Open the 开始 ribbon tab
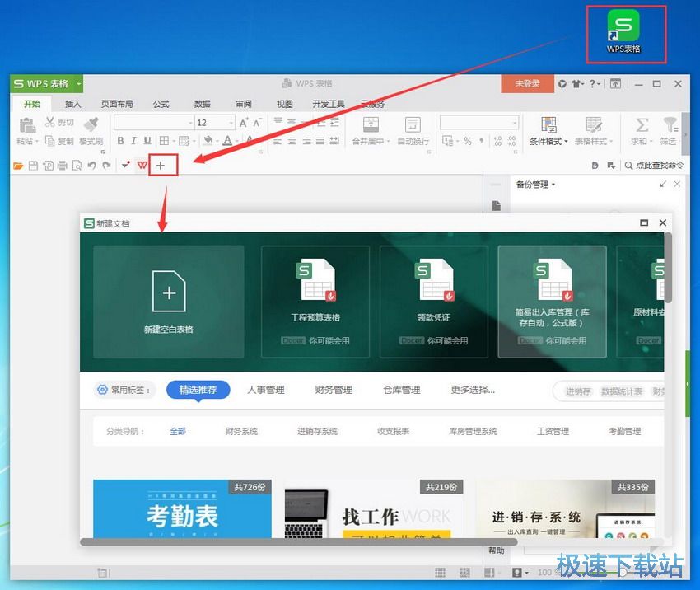 tap(32, 104)
